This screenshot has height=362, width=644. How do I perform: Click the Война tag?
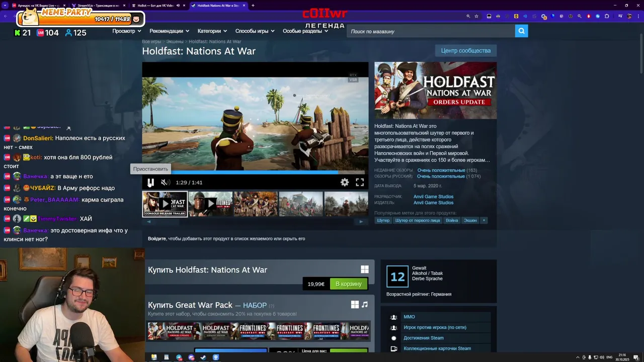[452, 220]
